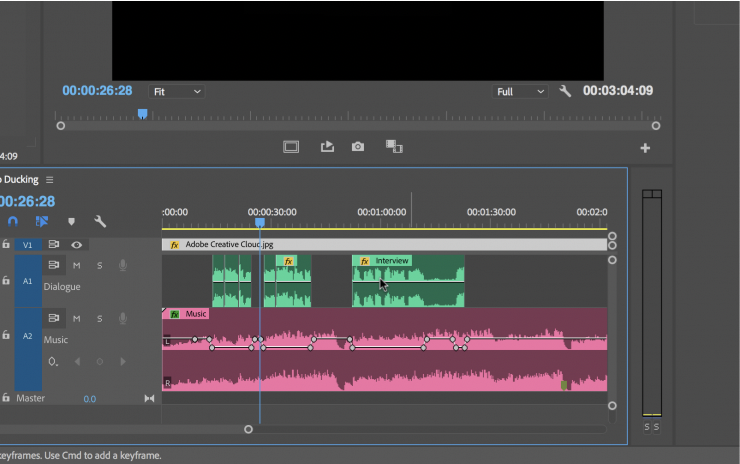The width and height of the screenshot is (740, 464).
Task: Toggle Linked Selection in the timeline
Action: [x=42, y=221]
